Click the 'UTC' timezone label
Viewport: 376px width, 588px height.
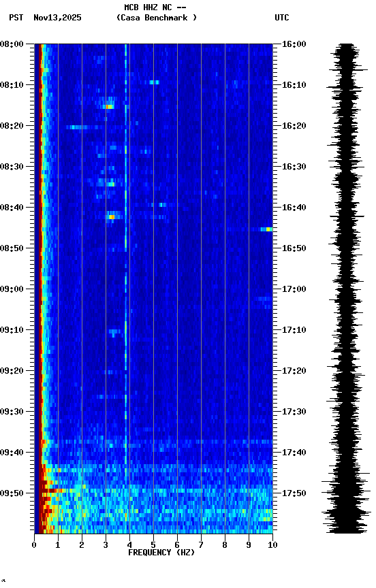[282, 18]
